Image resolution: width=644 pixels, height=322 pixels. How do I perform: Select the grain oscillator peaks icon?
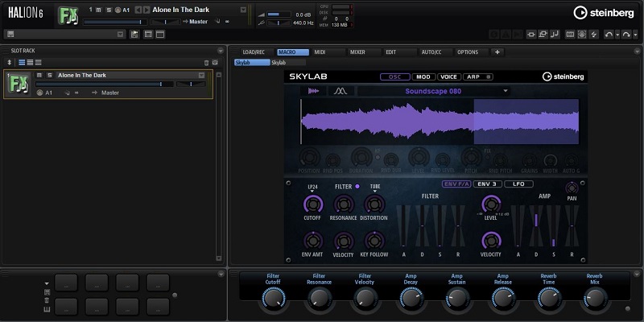[x=340, y=91]
